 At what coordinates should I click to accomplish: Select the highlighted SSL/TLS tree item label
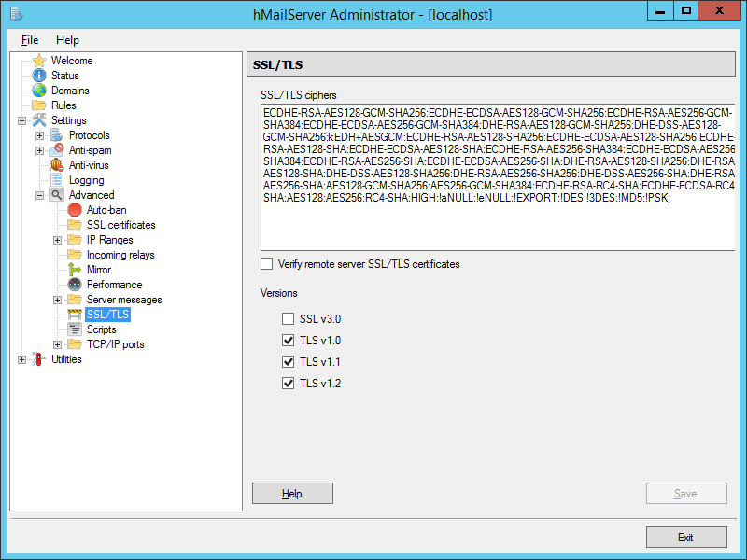click(107, 315)
